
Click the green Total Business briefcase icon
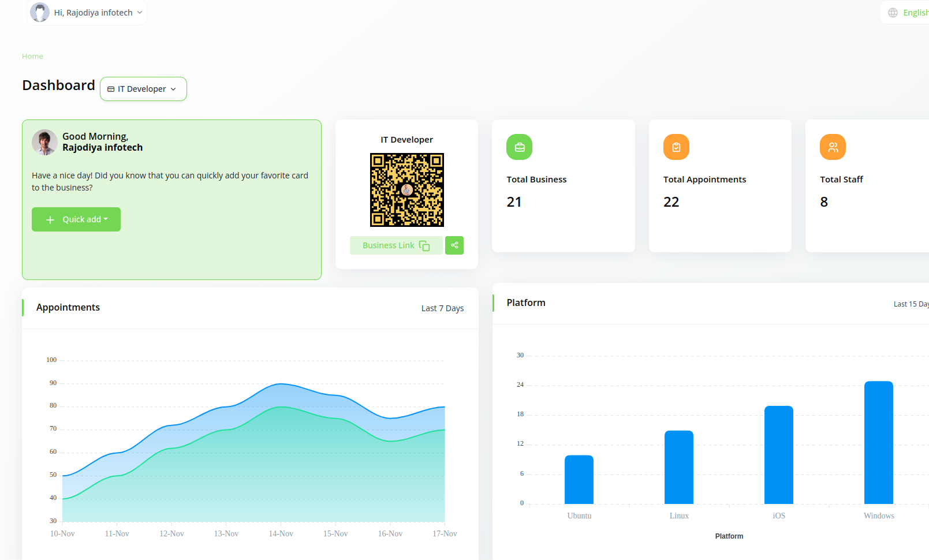coord(519,147)
